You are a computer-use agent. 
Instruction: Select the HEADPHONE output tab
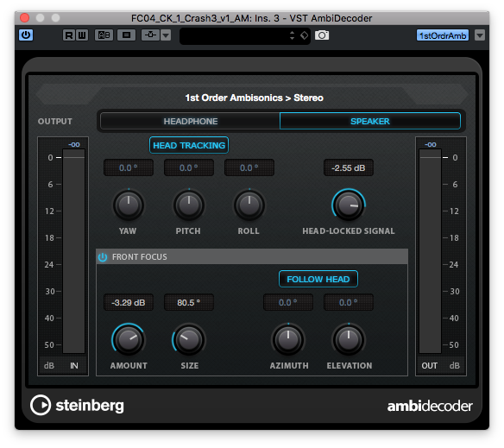point(190,121)
